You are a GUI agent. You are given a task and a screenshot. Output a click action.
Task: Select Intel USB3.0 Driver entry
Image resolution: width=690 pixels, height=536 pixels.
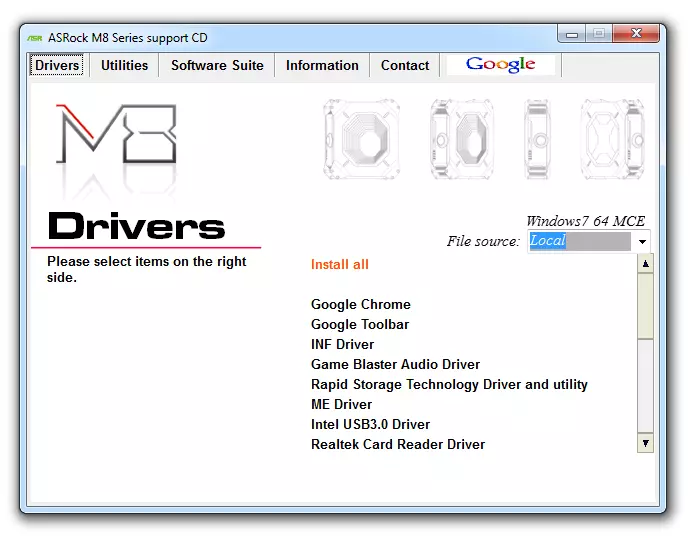coord(370,424)
